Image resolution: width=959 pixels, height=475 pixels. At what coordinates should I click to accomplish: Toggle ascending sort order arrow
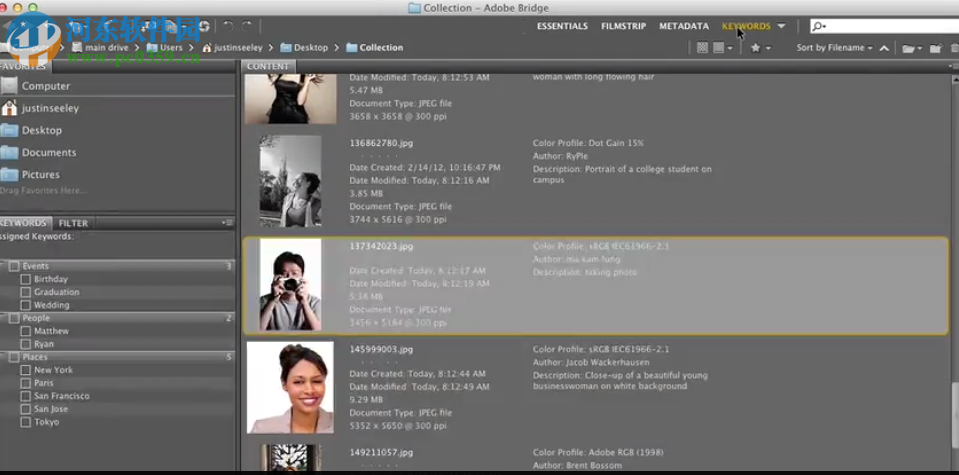coord(884,48)
